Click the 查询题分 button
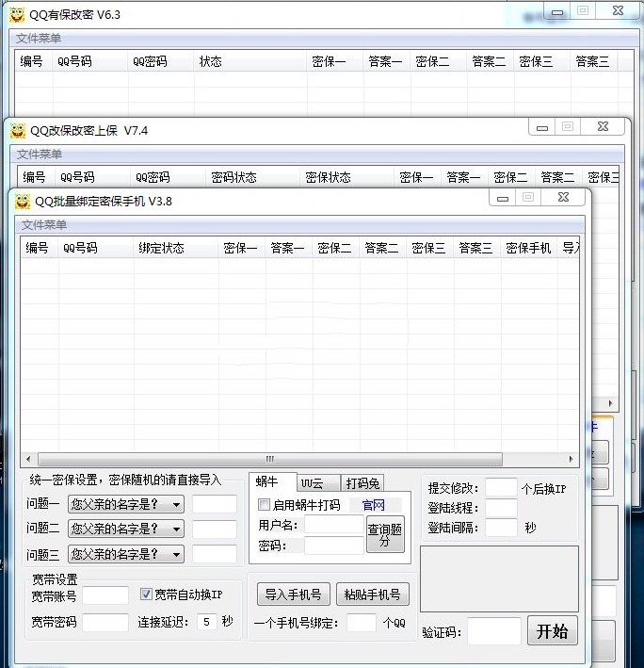The height and width of the screenshot is (668, 644). click(x=385, y=534)
